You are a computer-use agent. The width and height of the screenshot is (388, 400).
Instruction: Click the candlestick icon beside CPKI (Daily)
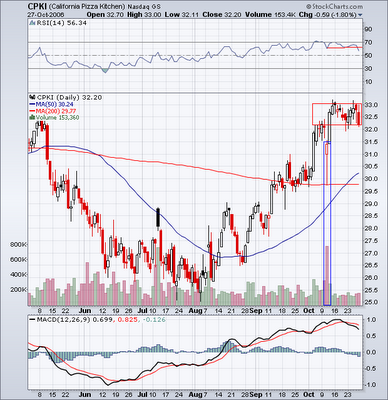(32, 97)
